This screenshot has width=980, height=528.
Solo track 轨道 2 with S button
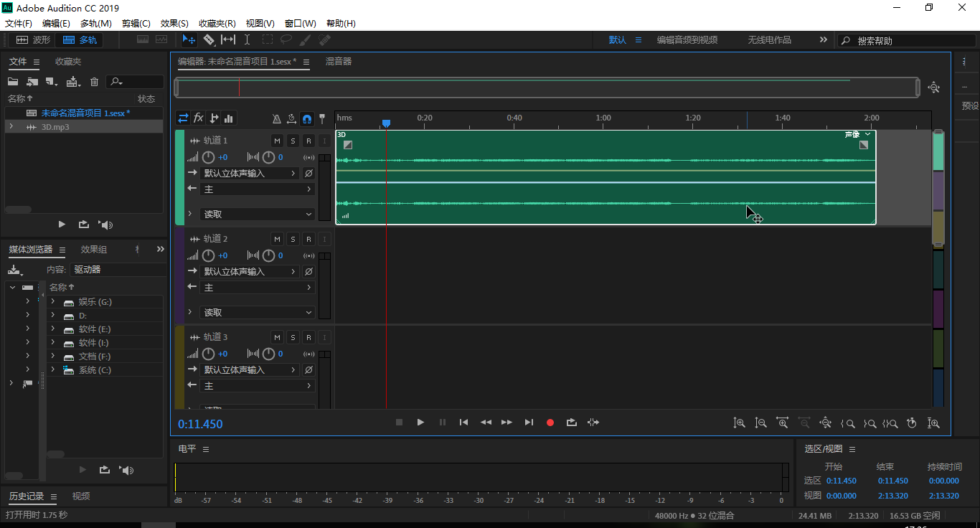pyautogui.click(x=293, y=239)
